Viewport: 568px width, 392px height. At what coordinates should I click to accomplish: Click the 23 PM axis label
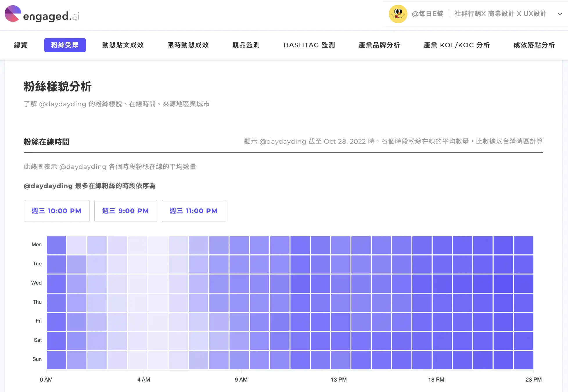533,380
